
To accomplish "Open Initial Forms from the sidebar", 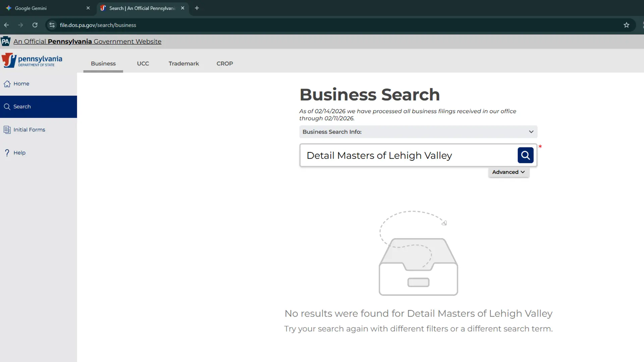I will point(29,130).
